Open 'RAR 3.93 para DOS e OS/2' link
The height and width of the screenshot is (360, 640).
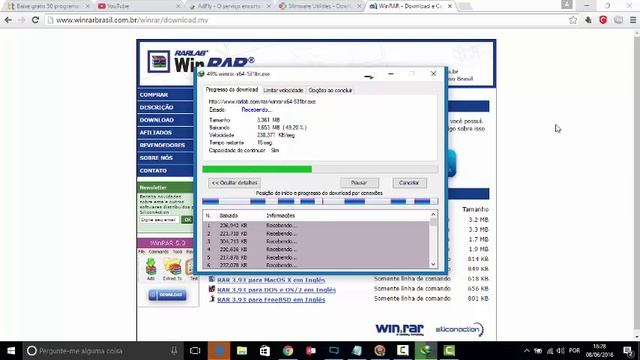[x=276, y=290]
